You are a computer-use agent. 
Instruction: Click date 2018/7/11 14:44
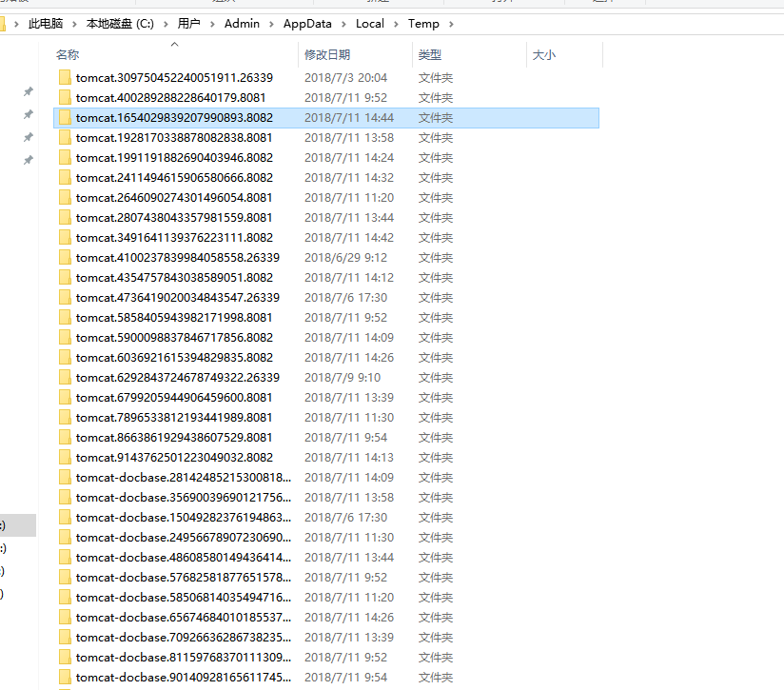tap(349, 117)
